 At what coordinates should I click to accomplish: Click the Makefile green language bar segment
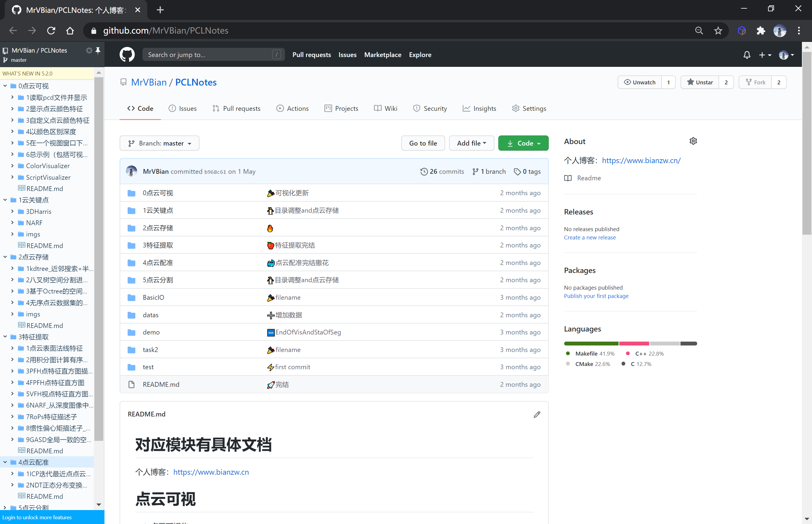[591, 344]
